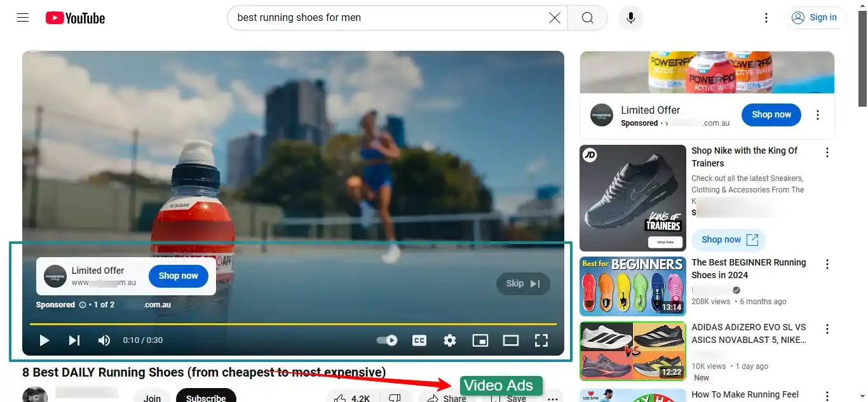
Task: Open options for Best BEGINNER Running Shoes video
Action: pyautogui.click(x=827, y=264)
